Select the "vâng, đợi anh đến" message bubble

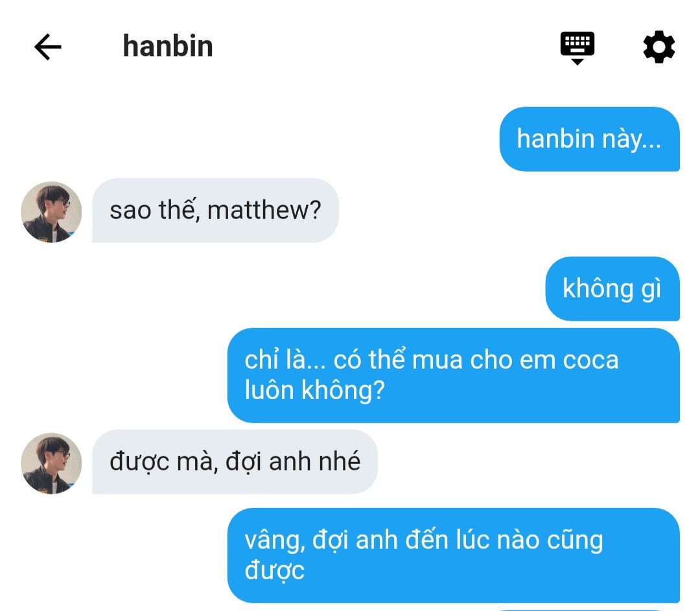454,555
